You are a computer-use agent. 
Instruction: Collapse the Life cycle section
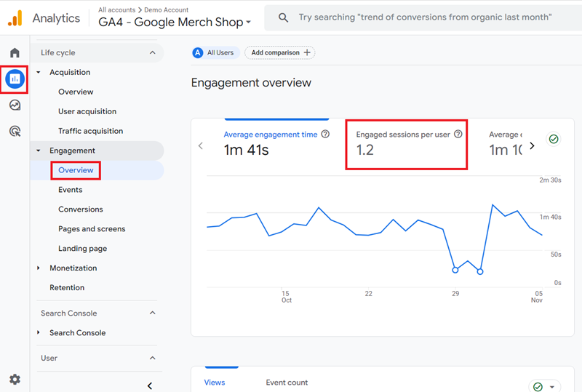tap(152, 52)
